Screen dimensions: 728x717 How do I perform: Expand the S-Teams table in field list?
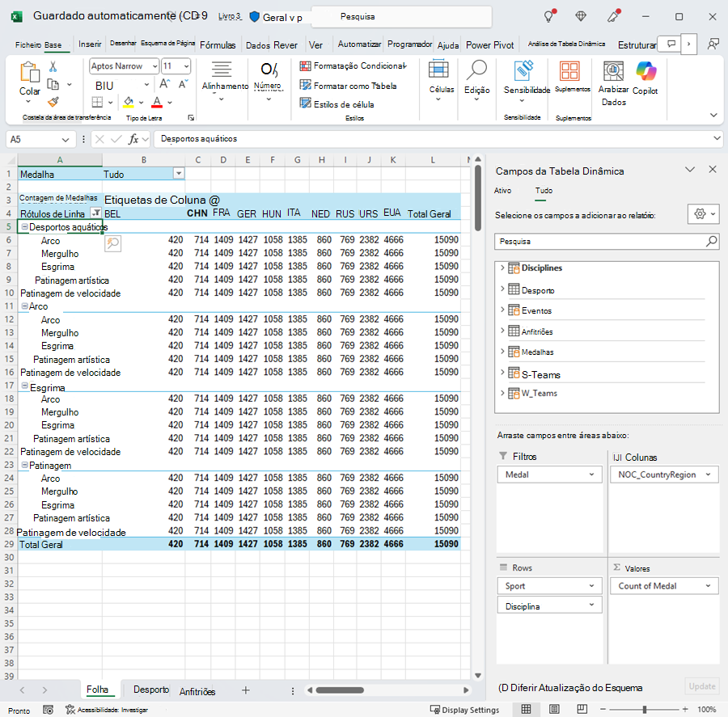[502, 372]
